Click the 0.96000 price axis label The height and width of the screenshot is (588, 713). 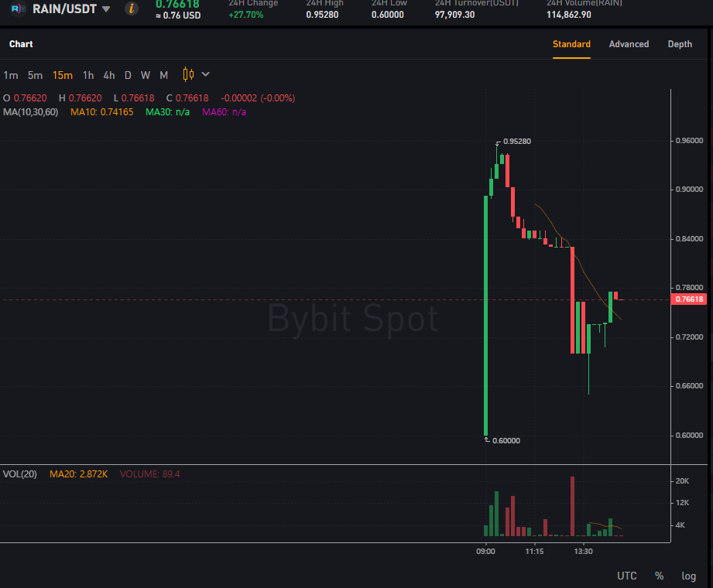pos(689,140)
